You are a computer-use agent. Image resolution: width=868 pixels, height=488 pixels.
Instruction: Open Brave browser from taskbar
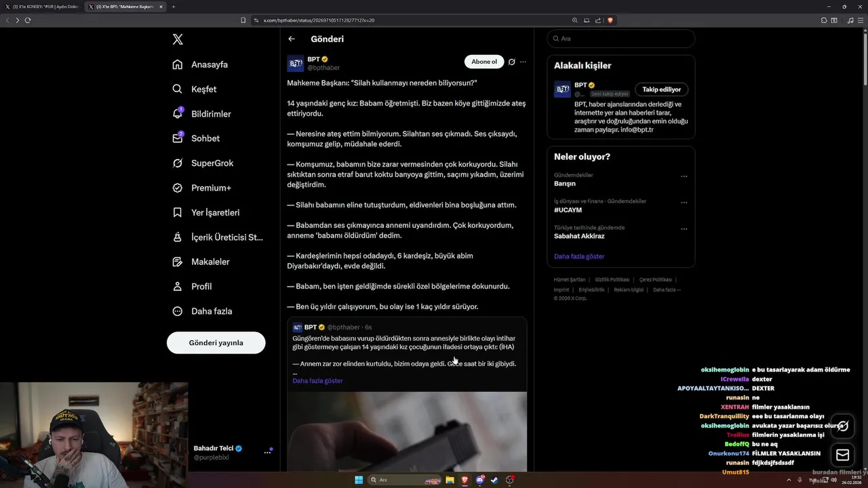[x=465, y=480]
